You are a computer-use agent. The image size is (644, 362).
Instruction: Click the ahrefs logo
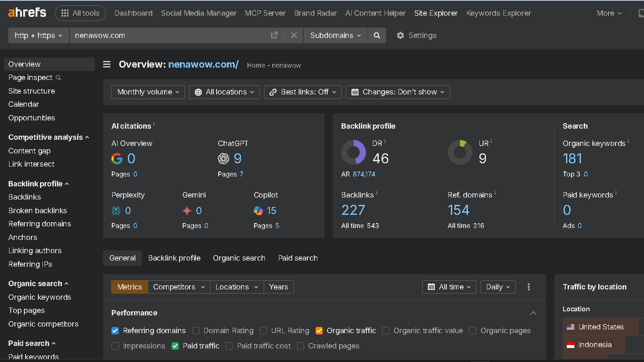[26, 12]
